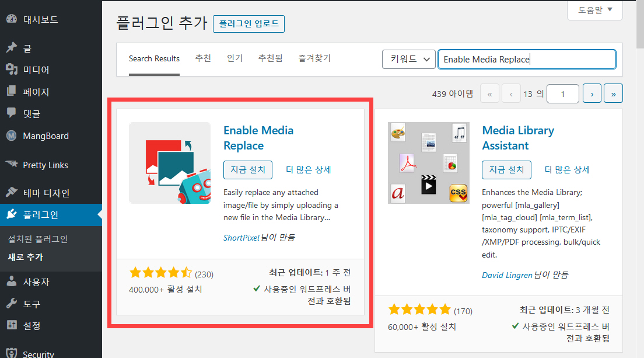Click the 플러그인 업로드 button
Image resolution: width=644 pixels, height=358 pixels.
pos(249,24)
